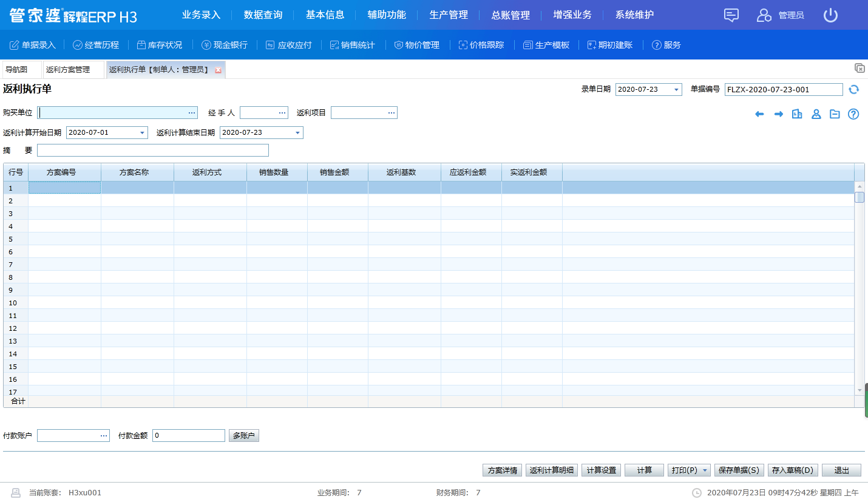868x502 pixels.
Task: Open the 总账管理 menu
Action: 510,15
